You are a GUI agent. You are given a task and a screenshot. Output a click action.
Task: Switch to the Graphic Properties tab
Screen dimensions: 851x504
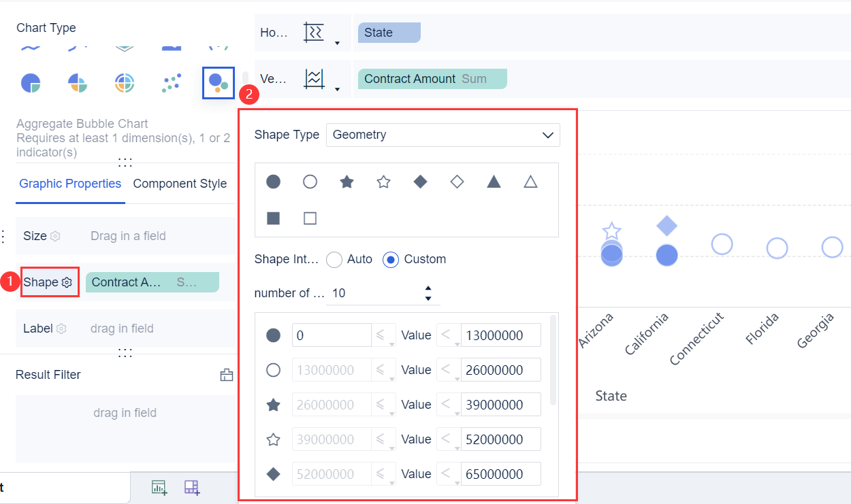pos(70,184)
